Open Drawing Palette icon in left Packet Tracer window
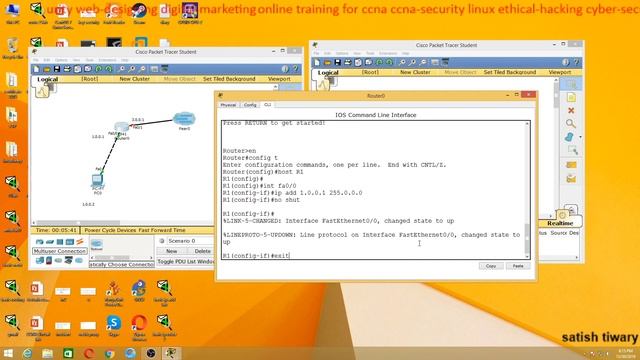 coord(154,69)
